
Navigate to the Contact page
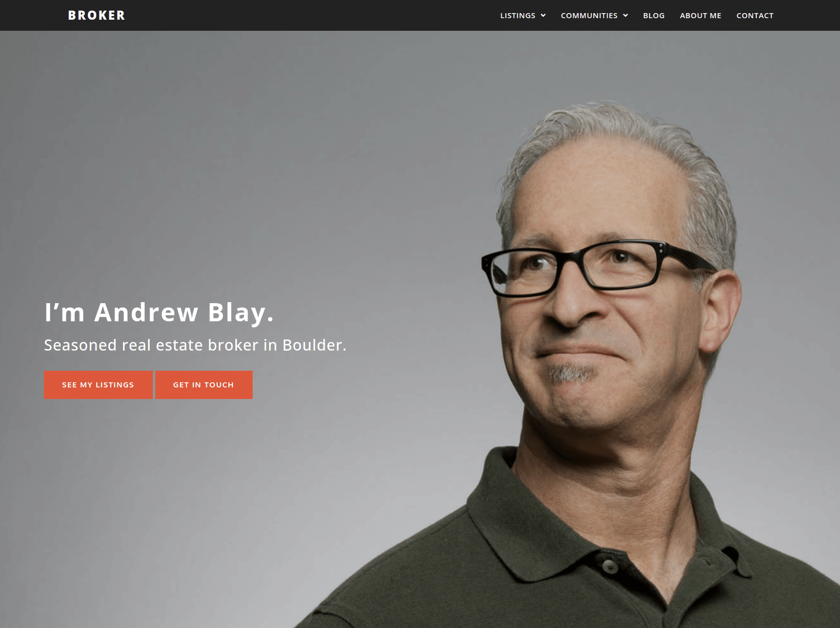click(x=755, y=16)
